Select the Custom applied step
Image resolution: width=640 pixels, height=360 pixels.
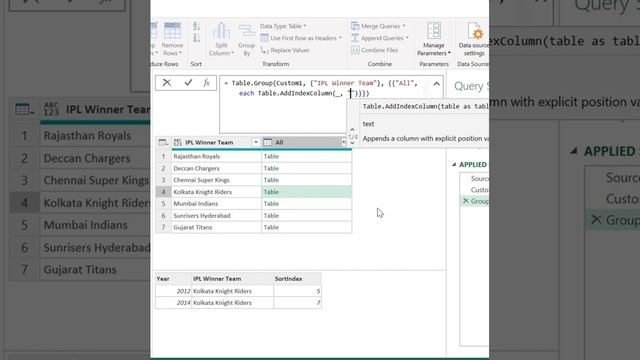(x=479, y=190)
